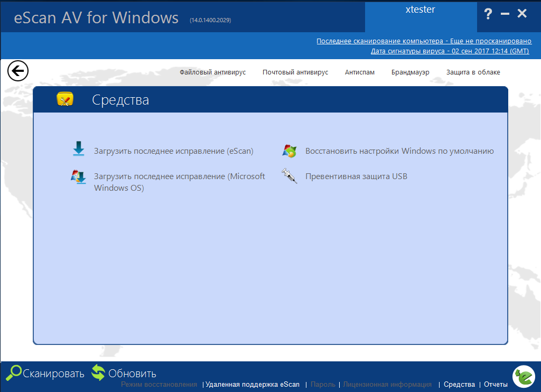The image size is (541, 392).
Task: Switch to Почтовый антивирус tab
Action: tap(295, 72)
